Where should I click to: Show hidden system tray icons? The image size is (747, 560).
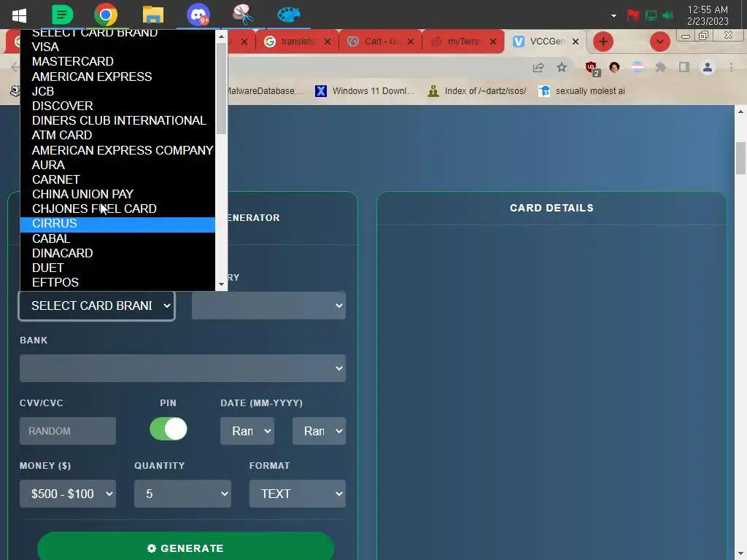click(x=614, y=16)
